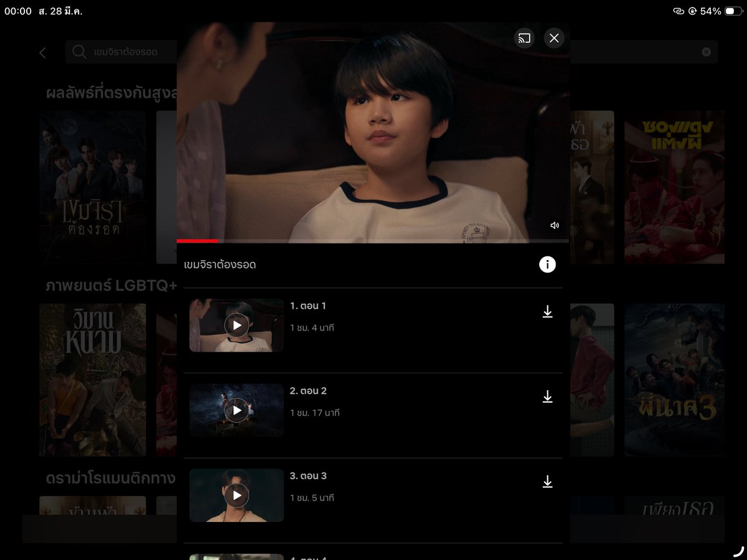Viewport: 747px width, 560px height.
Task: Tap the search magnifier icon
Action: [79, 52]
